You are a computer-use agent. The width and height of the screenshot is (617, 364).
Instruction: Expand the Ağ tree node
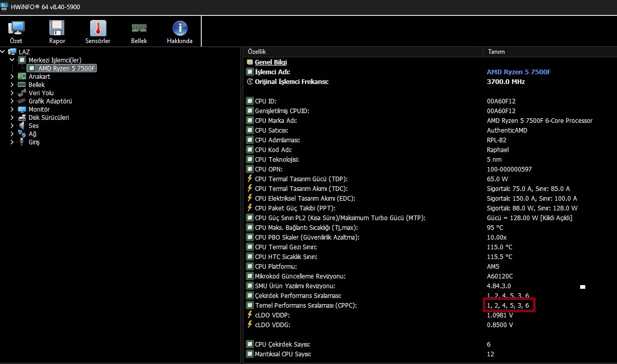(12, 134)
